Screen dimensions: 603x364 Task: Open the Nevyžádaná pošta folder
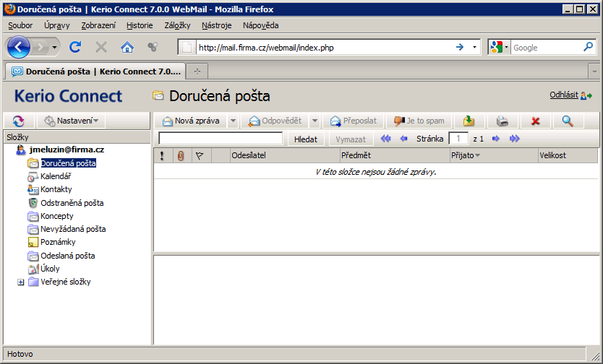click(x=73, y=229)
